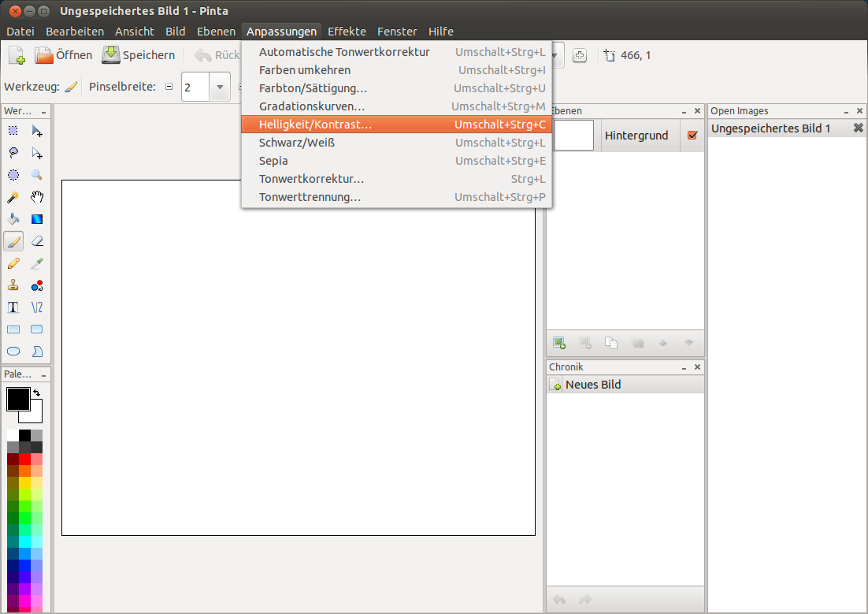The height and width of the screenshot is (614, 868).
Task: Click the Speichern button
Action: [x=139, y=55]
